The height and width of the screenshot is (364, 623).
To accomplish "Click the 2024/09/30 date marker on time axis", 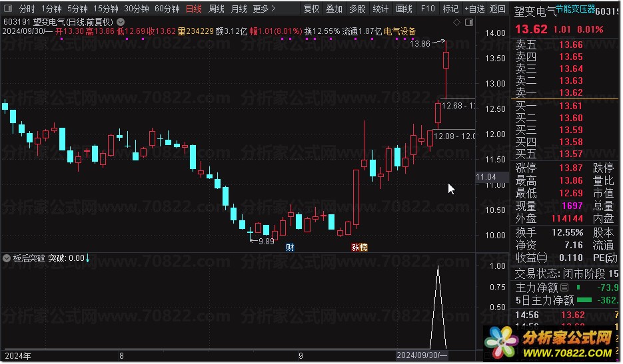I will click(422, 355).
